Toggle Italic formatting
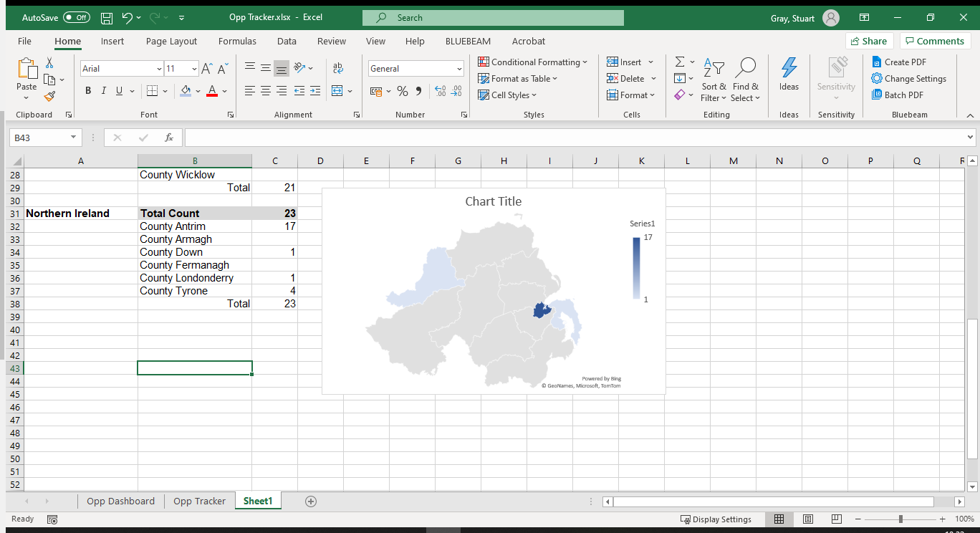This screenshot has width=980, height=533. (x=103, y=91)
